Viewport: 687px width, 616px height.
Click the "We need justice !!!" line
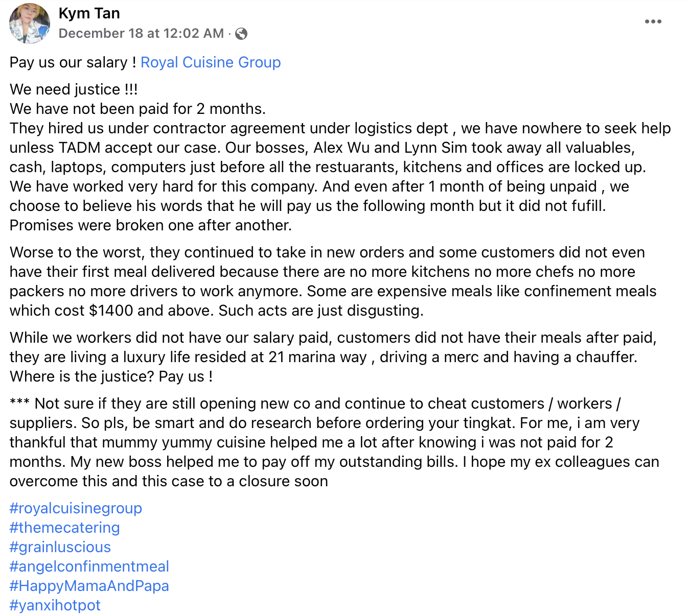(x=74, y=89)
